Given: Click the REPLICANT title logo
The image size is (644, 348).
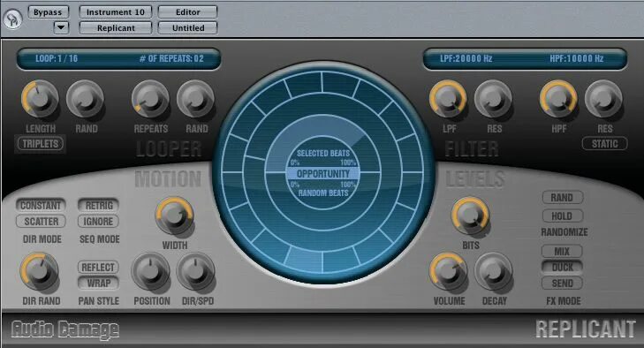Looking at the screenshot, I should [x=586, y=329].
